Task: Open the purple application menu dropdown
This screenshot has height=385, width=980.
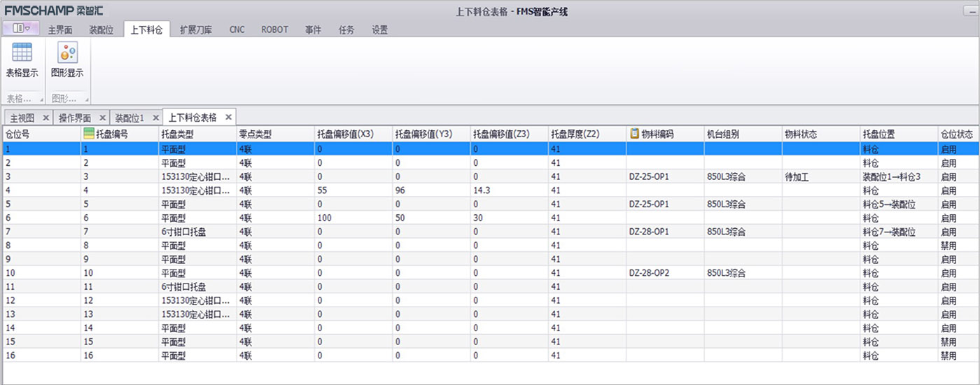Action: click(22, 29)
